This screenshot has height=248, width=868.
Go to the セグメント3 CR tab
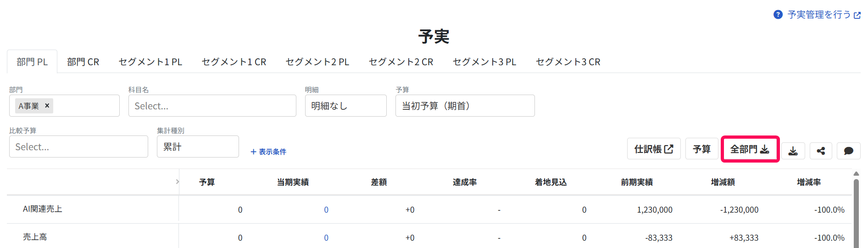point(568,62)
